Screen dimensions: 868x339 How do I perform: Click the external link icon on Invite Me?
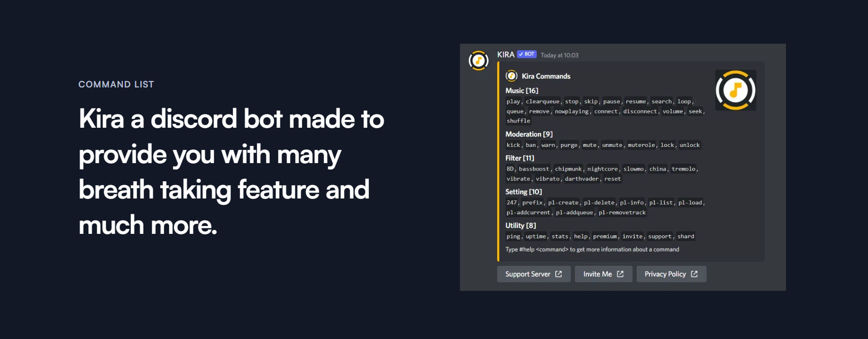[x=619, y=274]
